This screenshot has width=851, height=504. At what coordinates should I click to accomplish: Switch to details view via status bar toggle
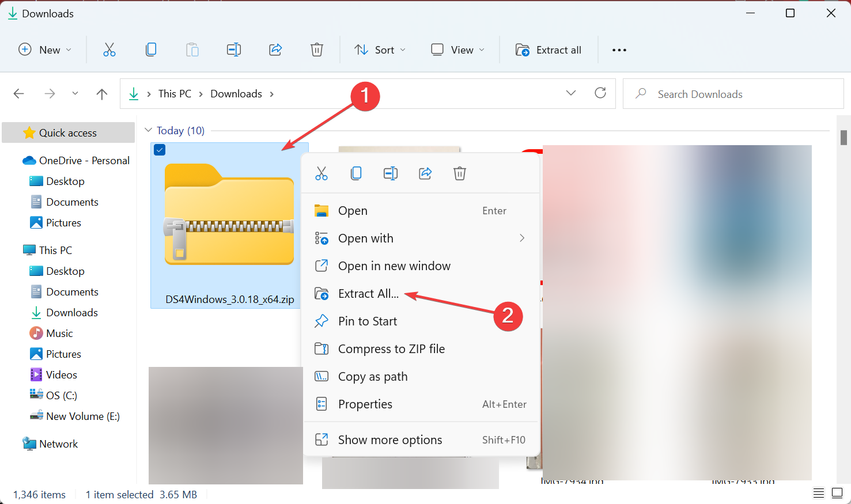click(x=819, y=493)
